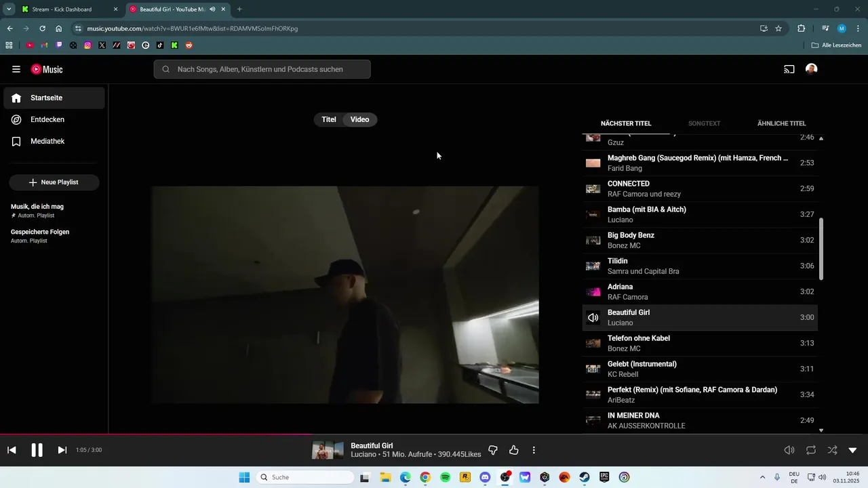Open the ÄHNLICHE TITEL tab

pyautogui.click(x=781, y=123)
